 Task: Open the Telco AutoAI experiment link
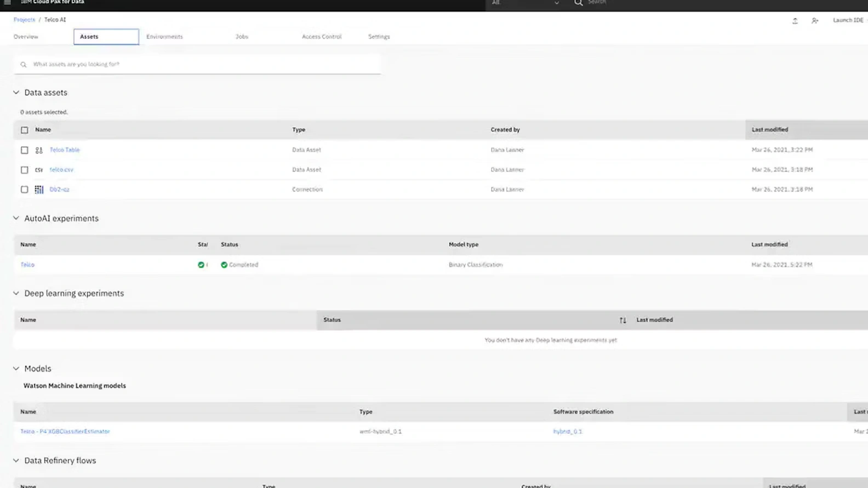click(27, 265)
